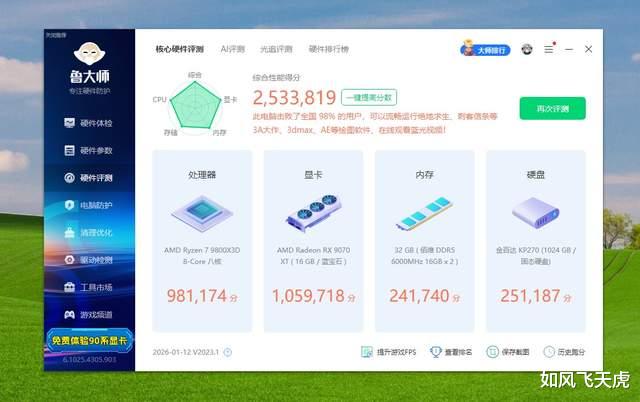Open the 大师排行 badge
This screenshot has width=640, height=402.
pos(485,49)
